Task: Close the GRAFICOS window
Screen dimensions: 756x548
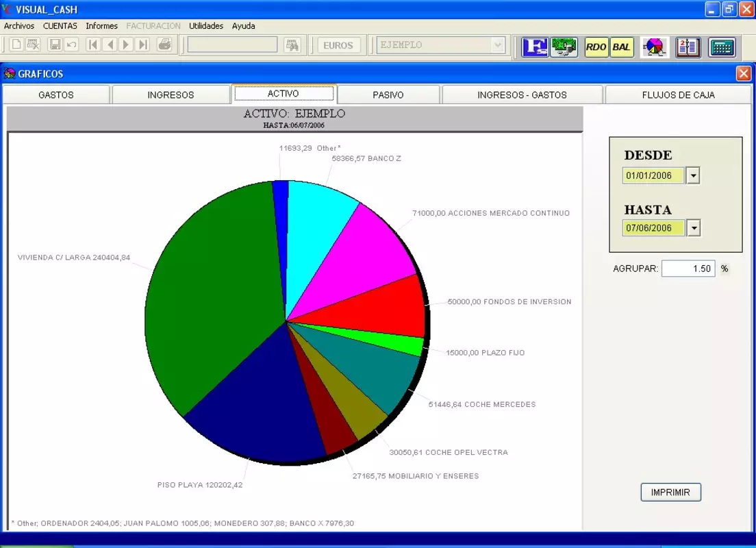Action: pos(744,73)
